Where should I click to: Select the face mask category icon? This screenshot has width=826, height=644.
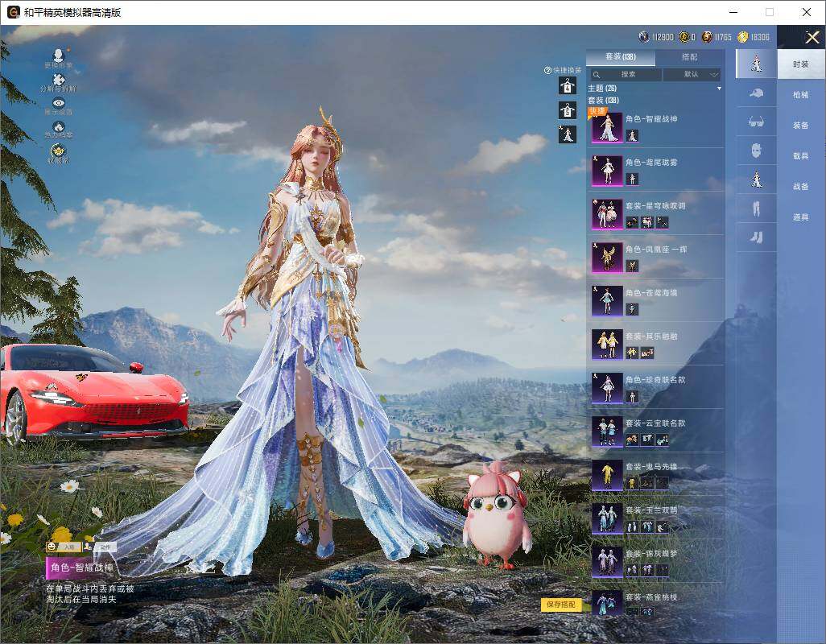(756, 151)
